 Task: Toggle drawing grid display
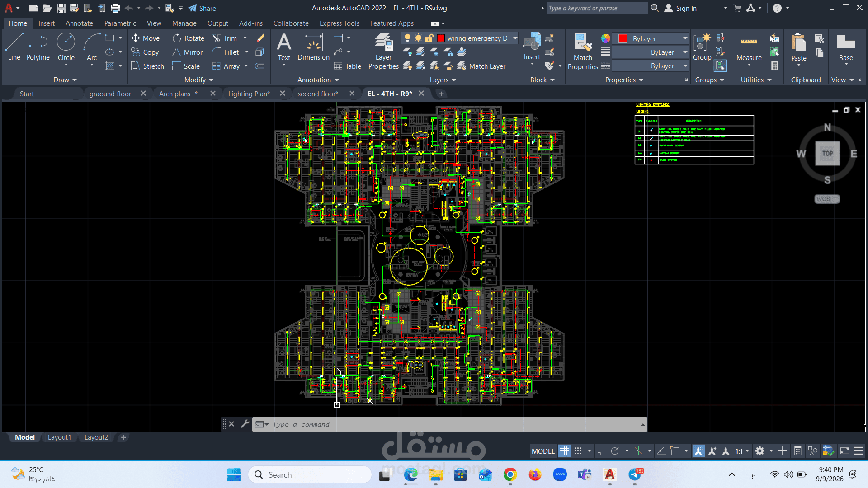click(564, 451)
